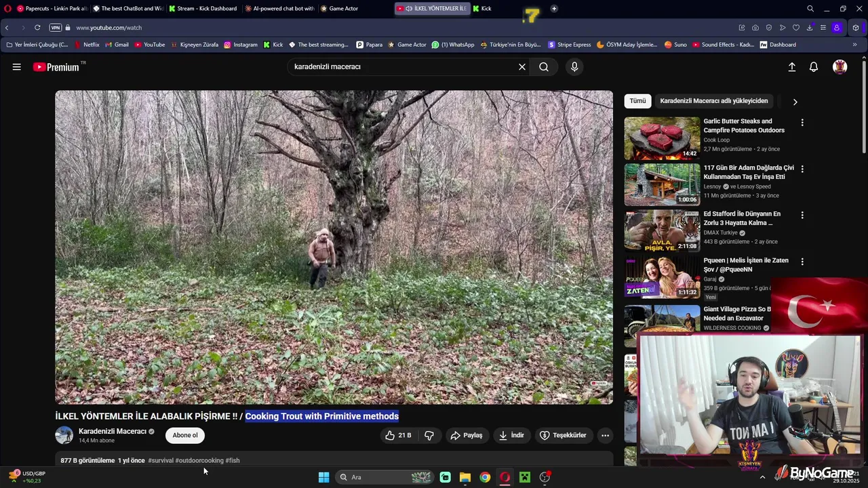
Task: Select Karadenizli Maceracı adlı yükleyiciden chip
Action: tap(714, 101)
